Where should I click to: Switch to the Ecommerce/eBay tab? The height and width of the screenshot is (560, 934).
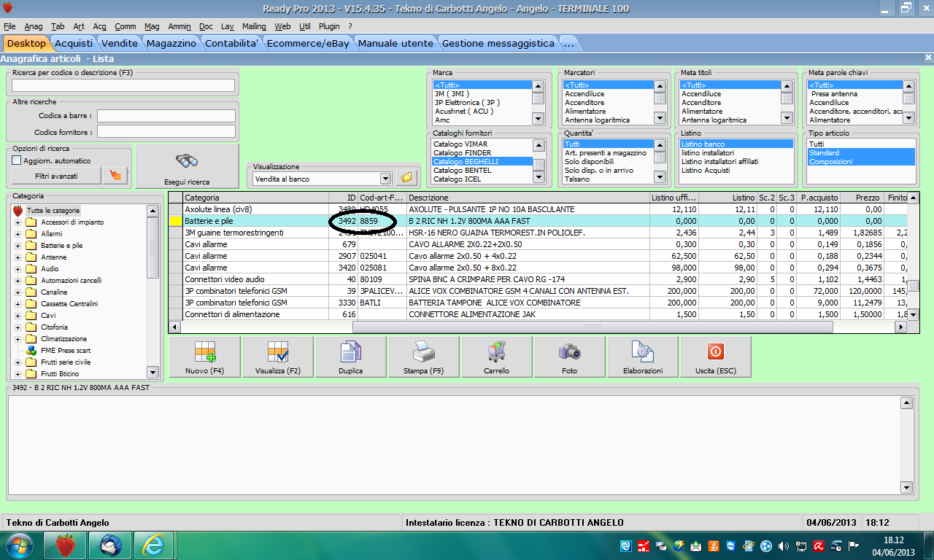pyautogui.click(x=308, y=43)
